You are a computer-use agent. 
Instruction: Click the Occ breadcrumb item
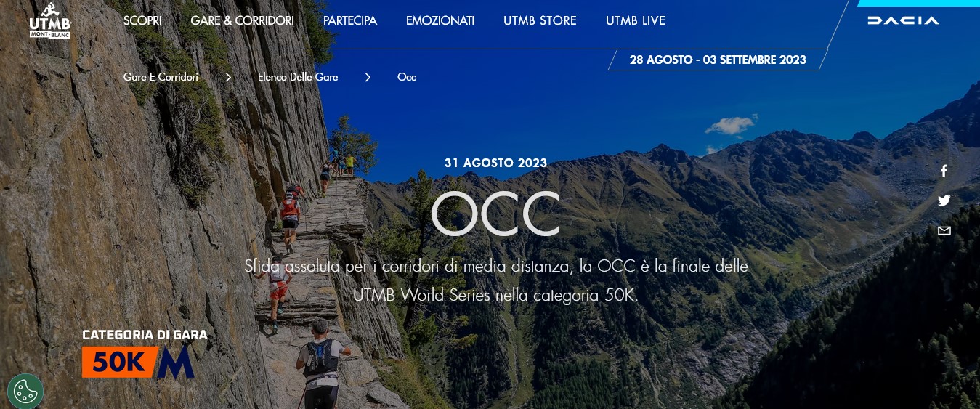tap(407, 77)
